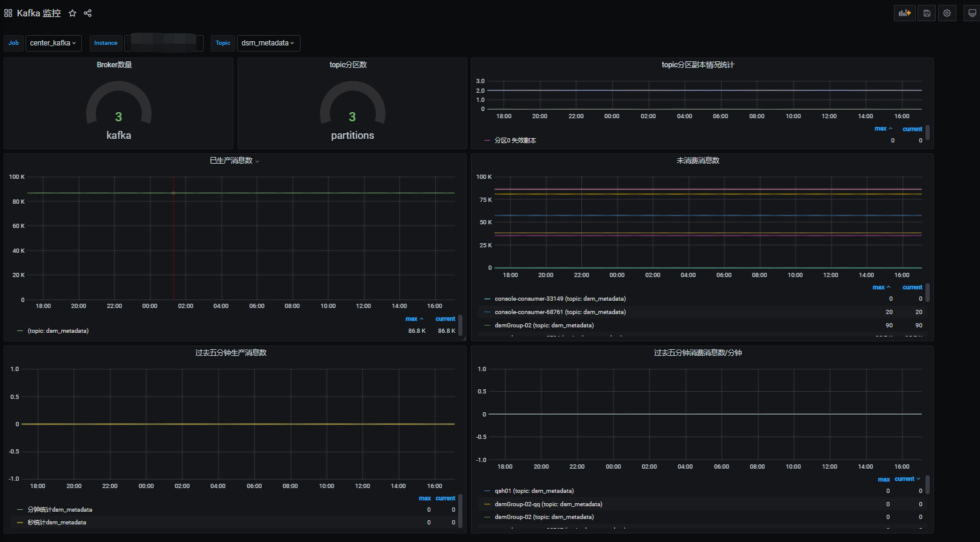Change color of console-consumer-33149 series
This screenshot has height=542, width=980.
[x=487, y=299]
